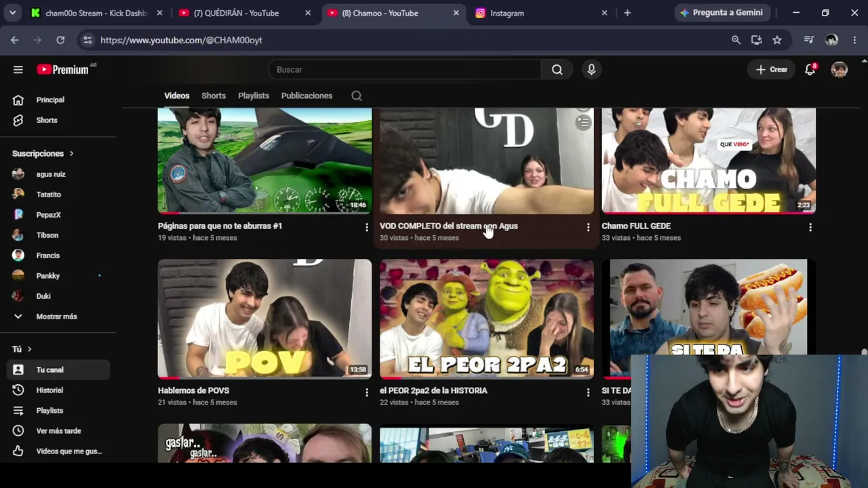Bookmark this page with the star icon
The height and width of the screenshot is (488, 868).
777,40
